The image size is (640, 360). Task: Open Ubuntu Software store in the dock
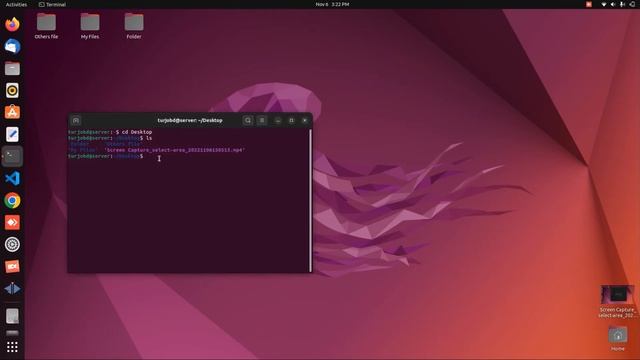point(12,112)
